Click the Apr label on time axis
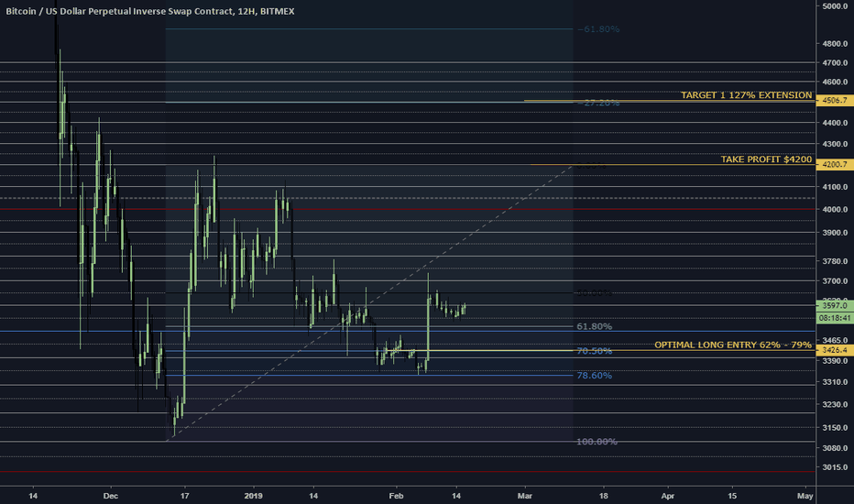 668,496
